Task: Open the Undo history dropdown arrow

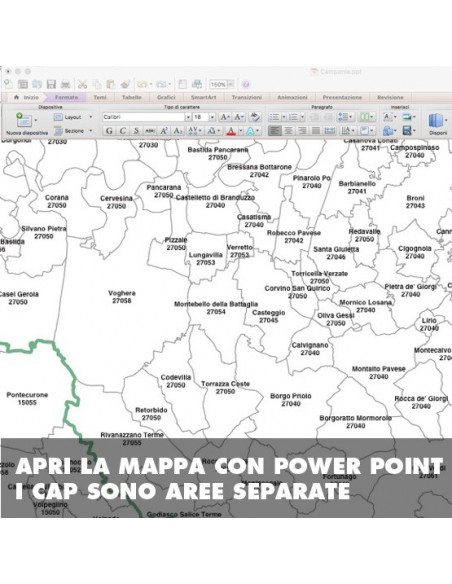Action: point(150,85)
